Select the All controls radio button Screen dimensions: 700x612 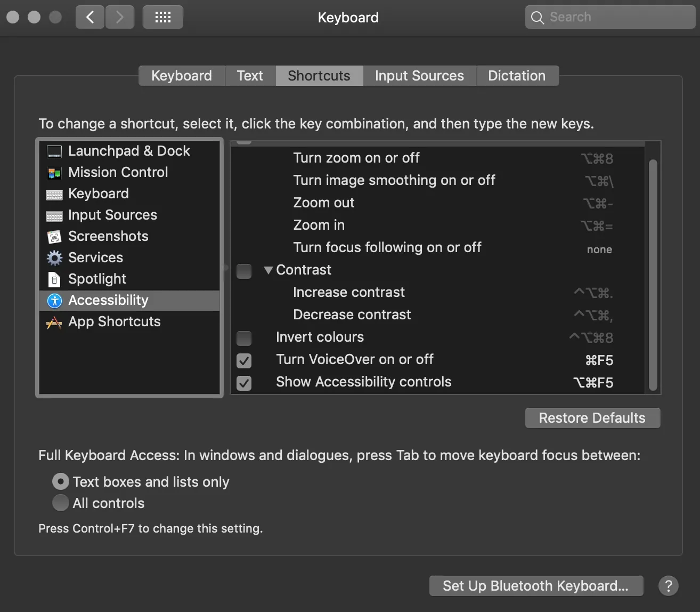tap(61, 503)
